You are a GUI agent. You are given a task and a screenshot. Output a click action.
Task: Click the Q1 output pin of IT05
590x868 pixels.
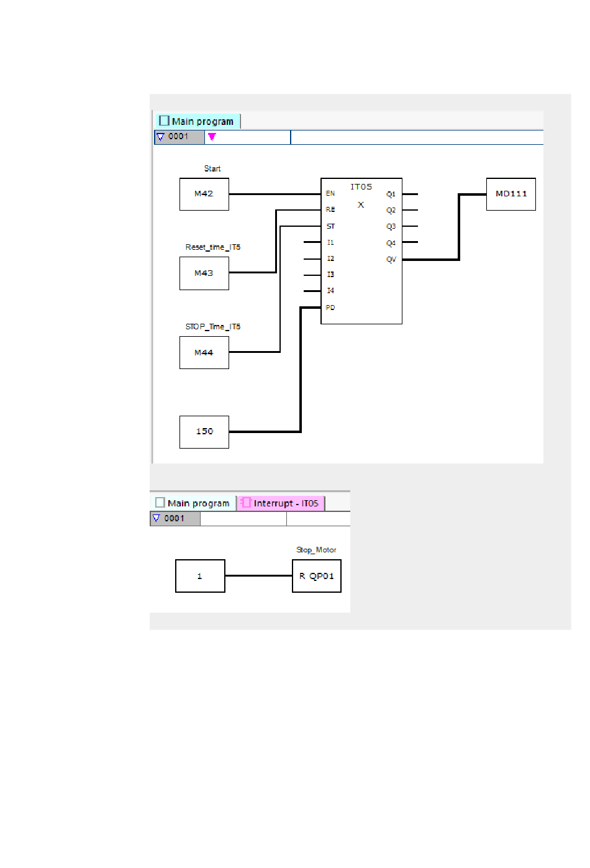(x=391, y=194)
